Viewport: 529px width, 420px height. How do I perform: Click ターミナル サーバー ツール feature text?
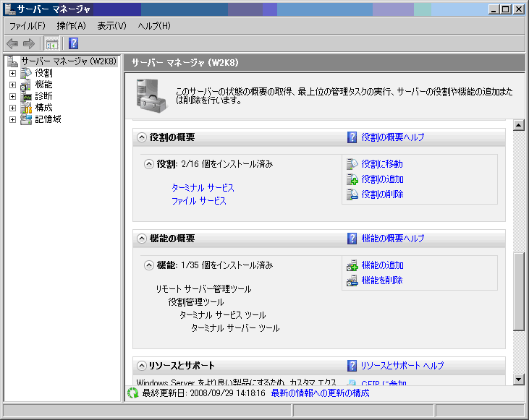[x=235, y=328]
